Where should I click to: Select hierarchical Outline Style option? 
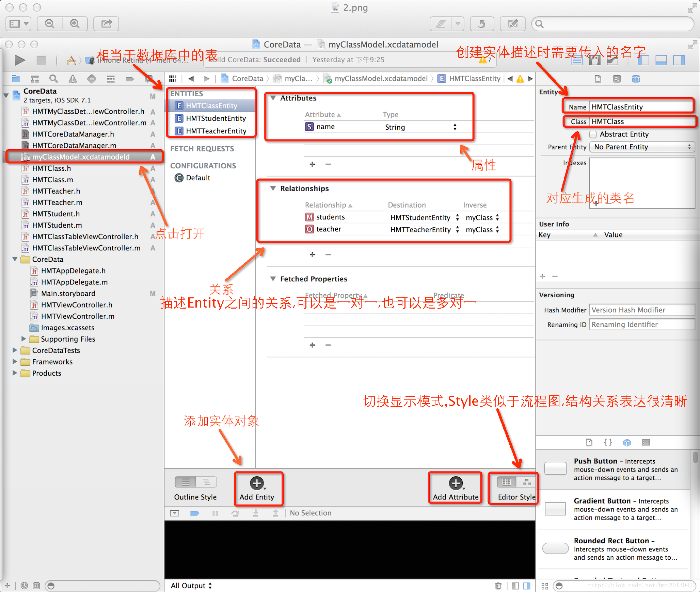click(x=206, y=482)
